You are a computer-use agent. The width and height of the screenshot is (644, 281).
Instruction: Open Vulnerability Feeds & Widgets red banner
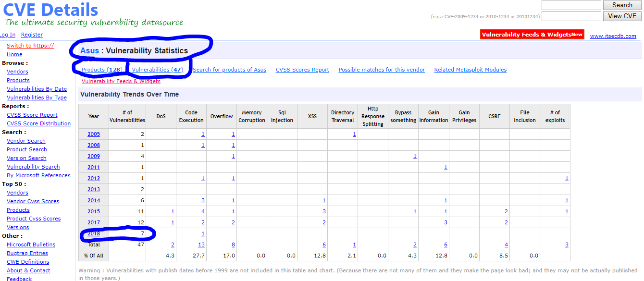tap(532, 35)
